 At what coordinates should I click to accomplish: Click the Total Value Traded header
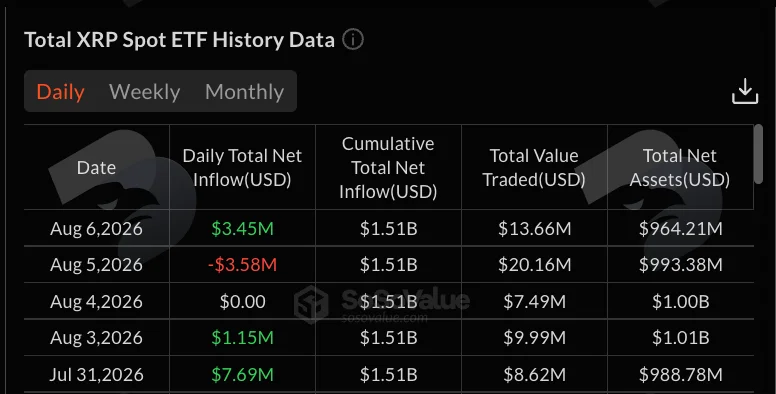pyautogui.click(x=534, y=167)
